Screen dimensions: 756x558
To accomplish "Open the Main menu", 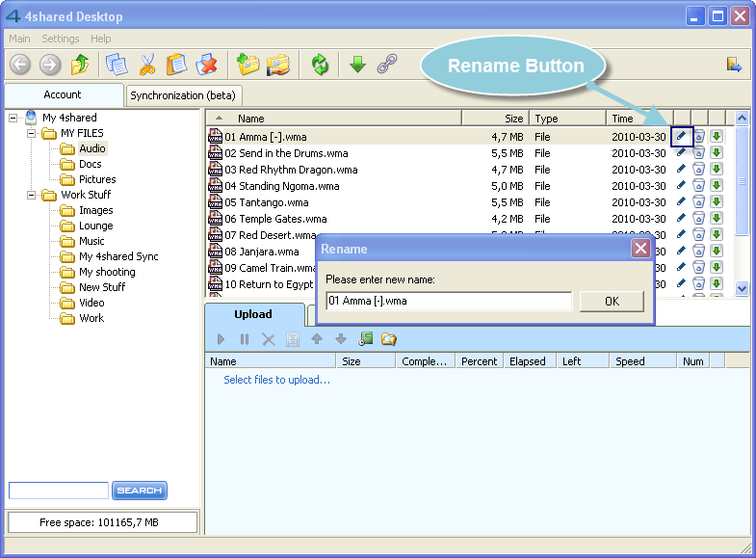I will coord(19,39).
